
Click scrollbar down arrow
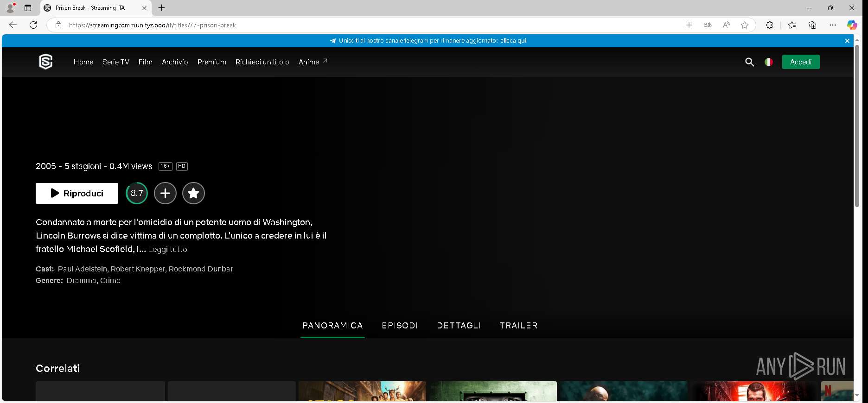point(857,396)
